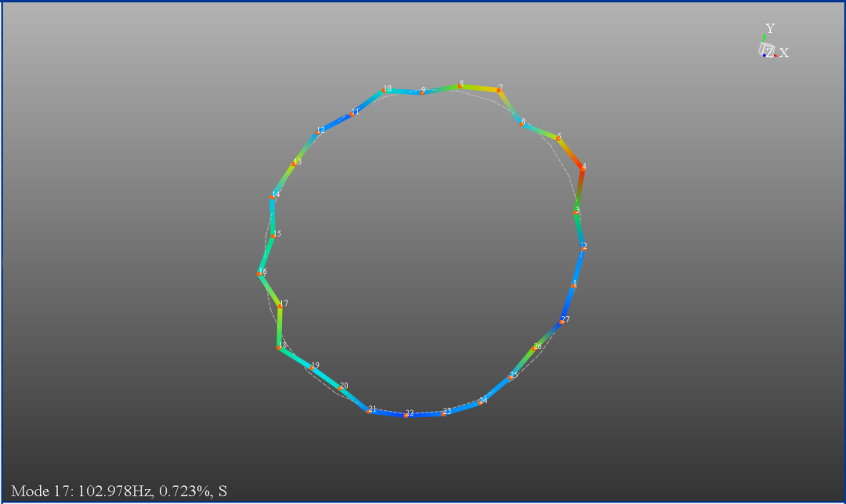Click the Y axis label on triad
846x504 pixels.
(x=770, y=29)
